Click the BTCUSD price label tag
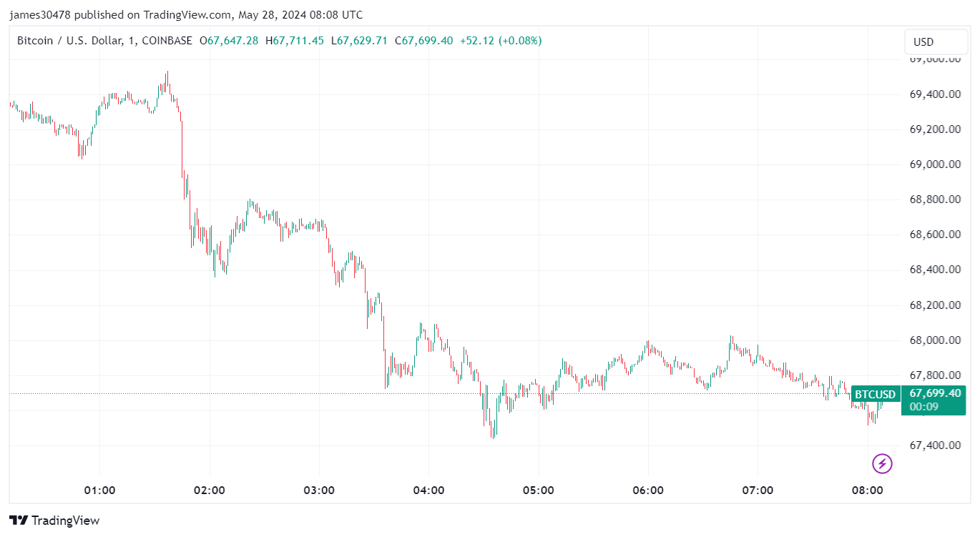 point(875,394)
